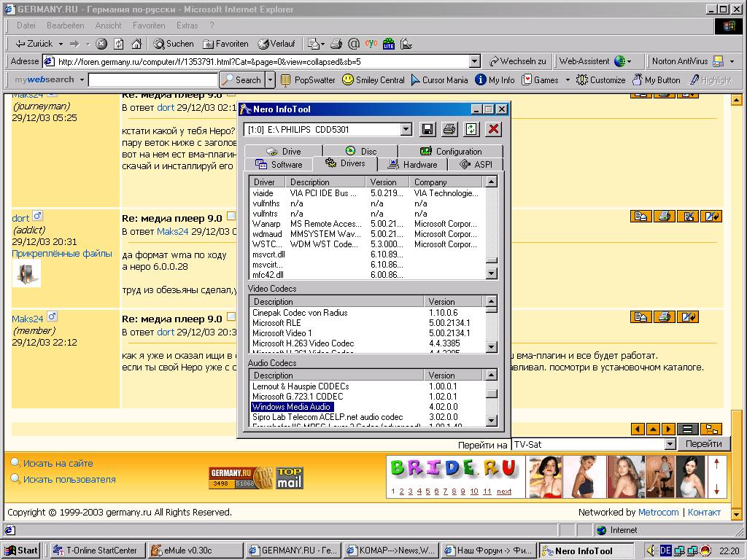Click the Искать пользователя link
Image resolution: width=747 pixels, height=560 pixels.
(69, 480)
